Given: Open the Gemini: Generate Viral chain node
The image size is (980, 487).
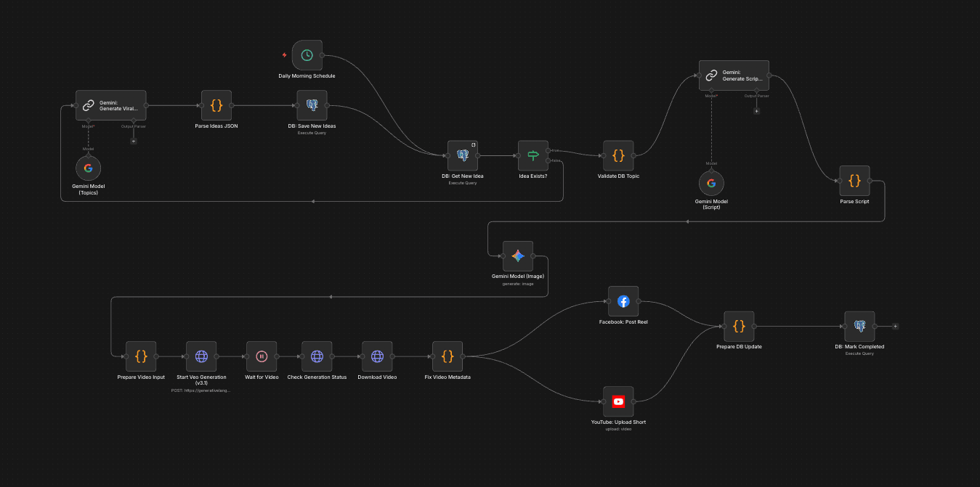Looking at the screenshot, I should pyautogui.click(x=111, y=105).
